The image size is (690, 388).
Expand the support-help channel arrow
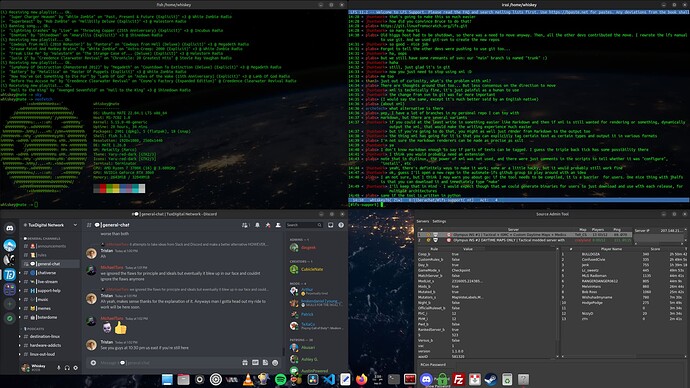(20, 290)
